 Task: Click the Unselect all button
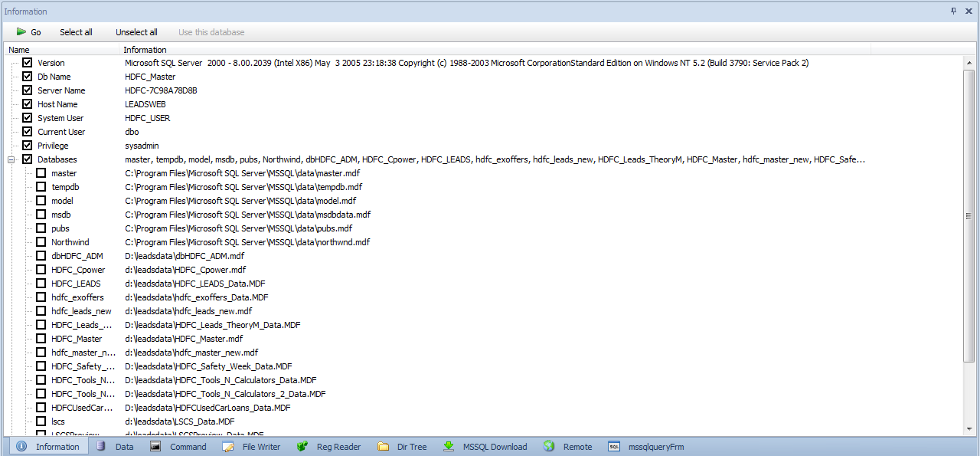[x=137, y=32]
